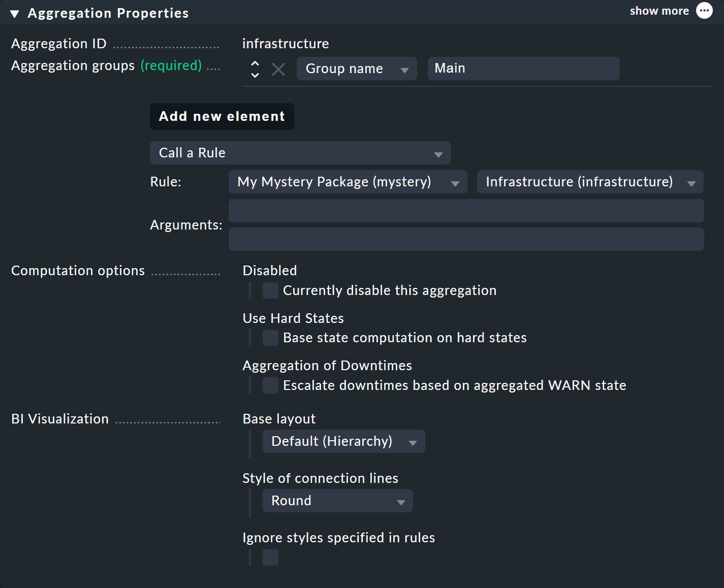Click the Main group name text field
The image size is (724, 588).
tap(523, 69)
